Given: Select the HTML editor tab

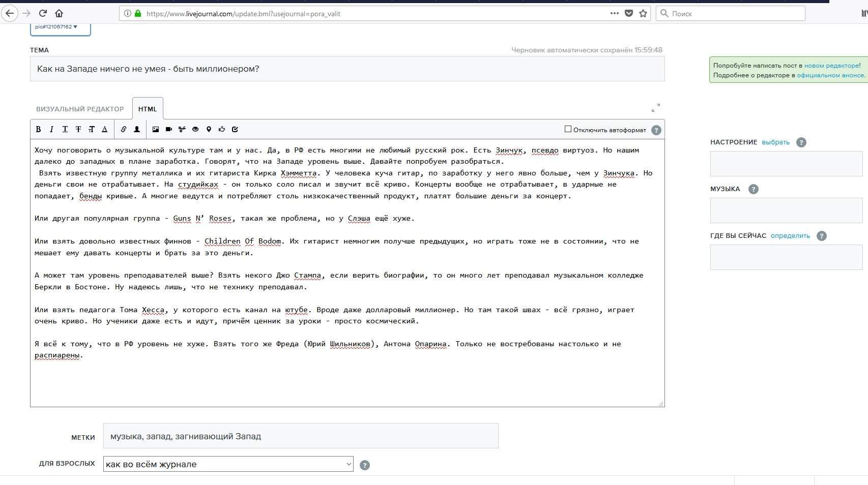Looking at the screenshot, I should 148,109.
